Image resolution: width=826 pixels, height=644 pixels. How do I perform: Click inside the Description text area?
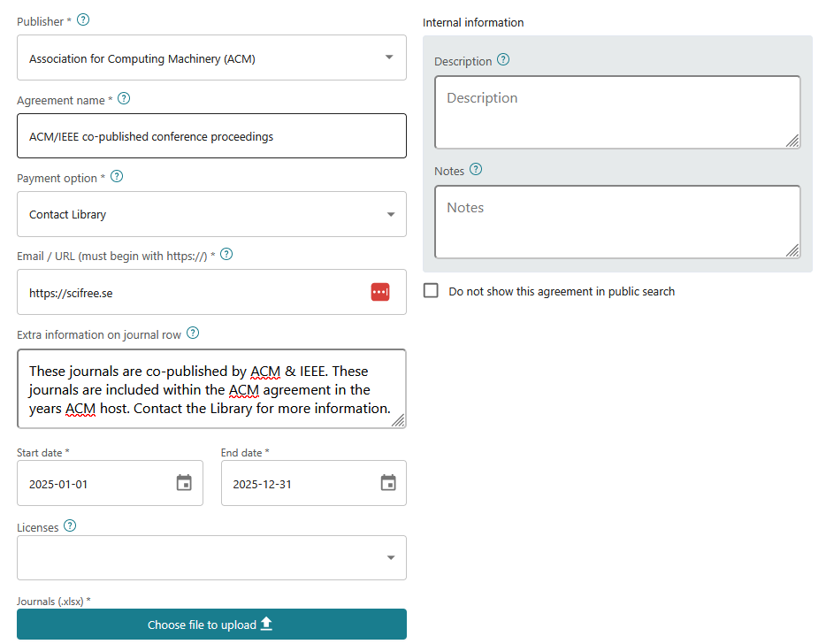coord(616,112)
